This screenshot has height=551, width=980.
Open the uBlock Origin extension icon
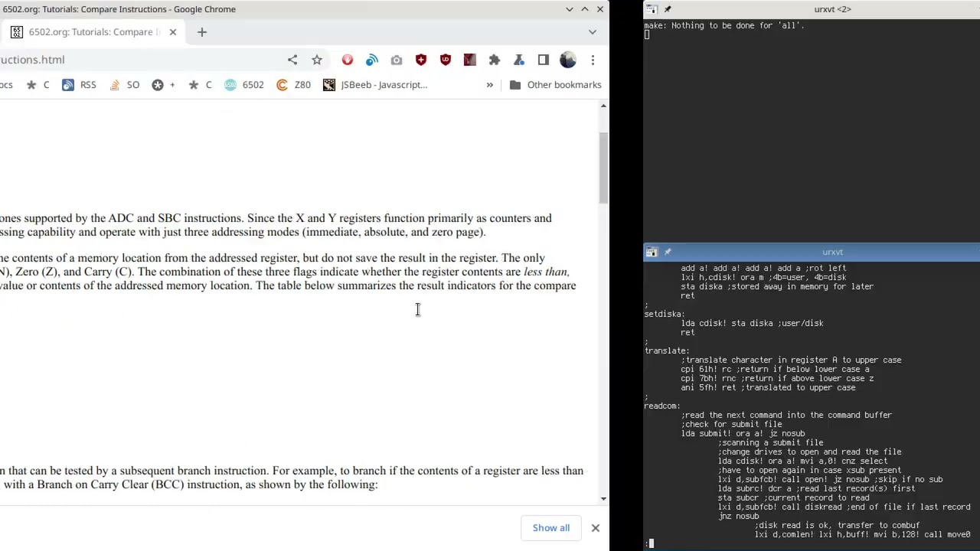(x=446, y=60)
